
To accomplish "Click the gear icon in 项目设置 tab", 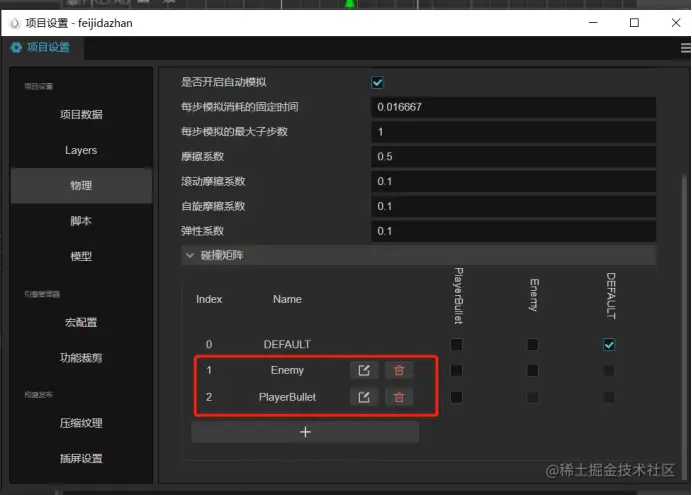I will click(x=16, y=48).
